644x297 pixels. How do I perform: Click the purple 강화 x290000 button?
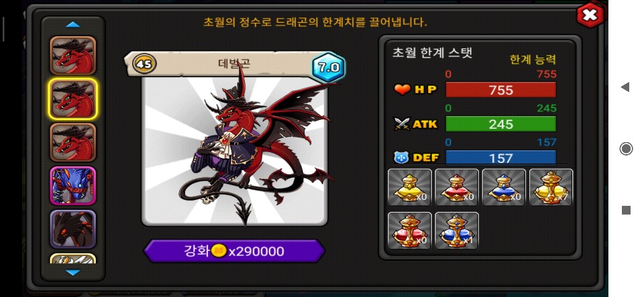click(234, 251)
